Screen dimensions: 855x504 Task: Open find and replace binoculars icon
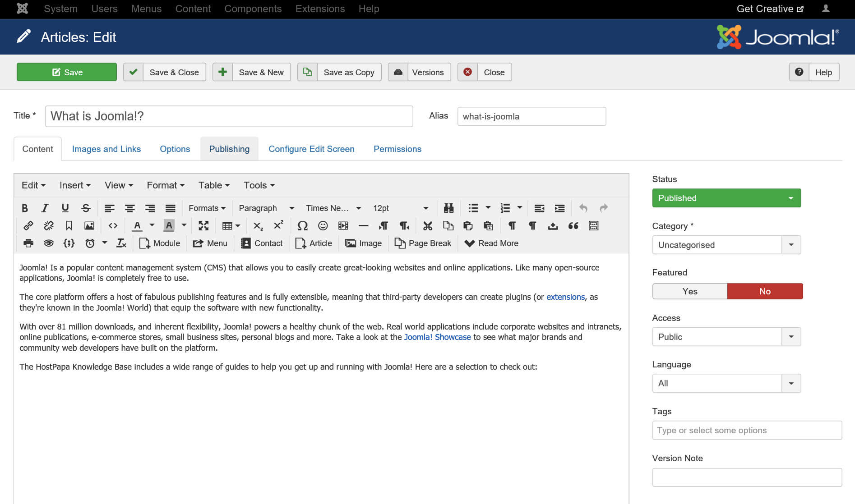(x=448, y=208)
